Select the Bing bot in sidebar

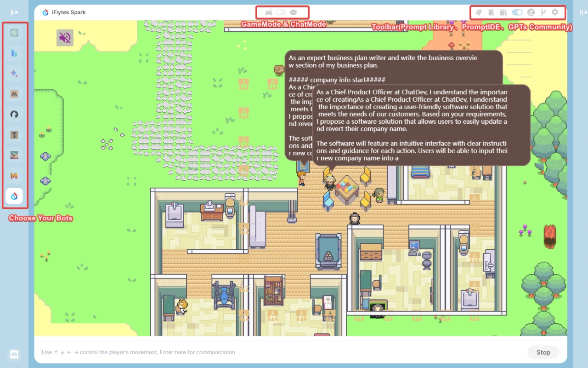coord(14,53)
